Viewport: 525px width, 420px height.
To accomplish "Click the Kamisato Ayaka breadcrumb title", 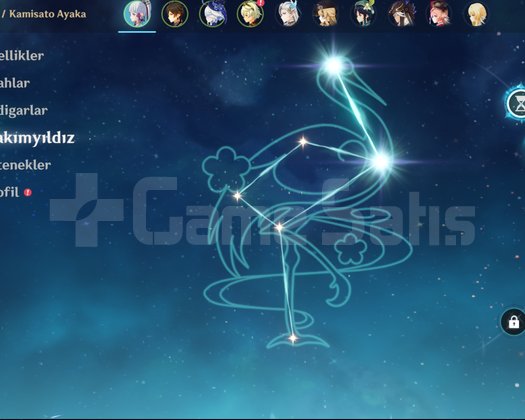I will pos(48,14).
